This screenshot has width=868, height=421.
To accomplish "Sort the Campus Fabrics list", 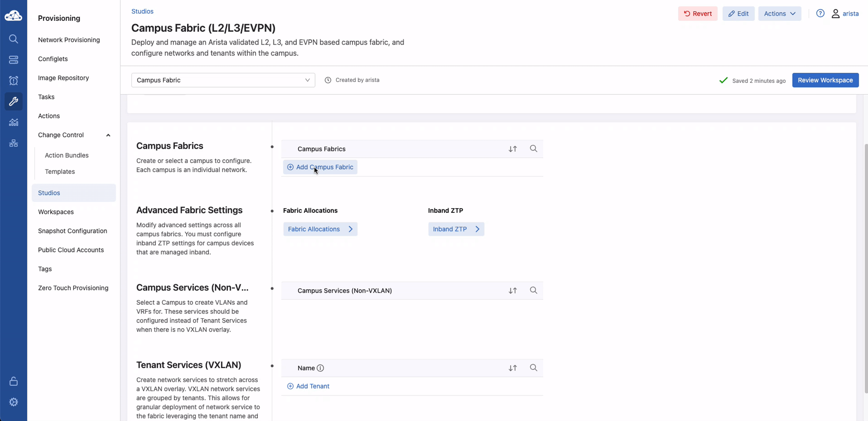I will pyautogui.click(x=513, y=149).
